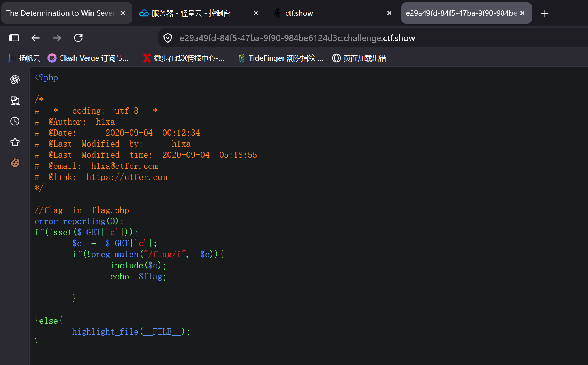The image size is (588, 365).
Task: Click the echo $flag; line
Action: (x=138, y=277)
